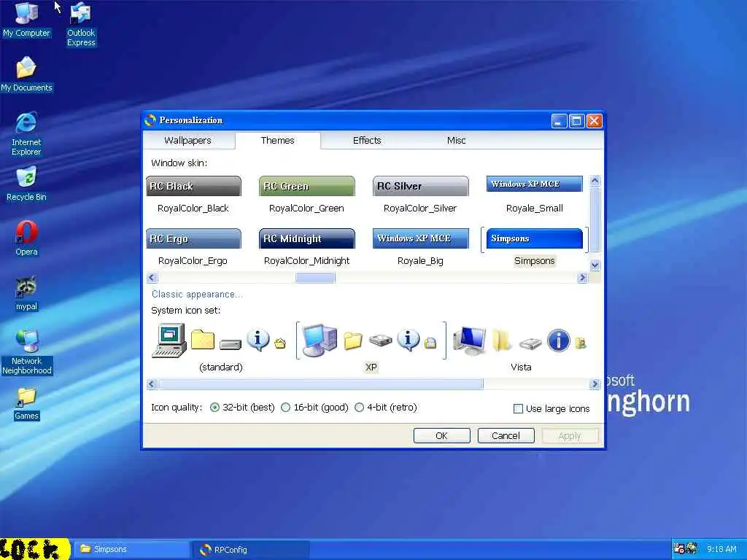Choose the RC Black window skin

(193, 195)
